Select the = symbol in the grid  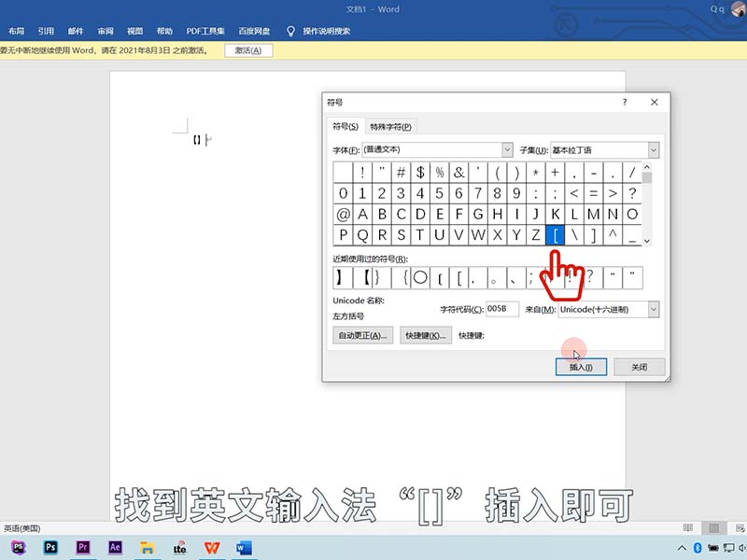[x=594, y=193]
